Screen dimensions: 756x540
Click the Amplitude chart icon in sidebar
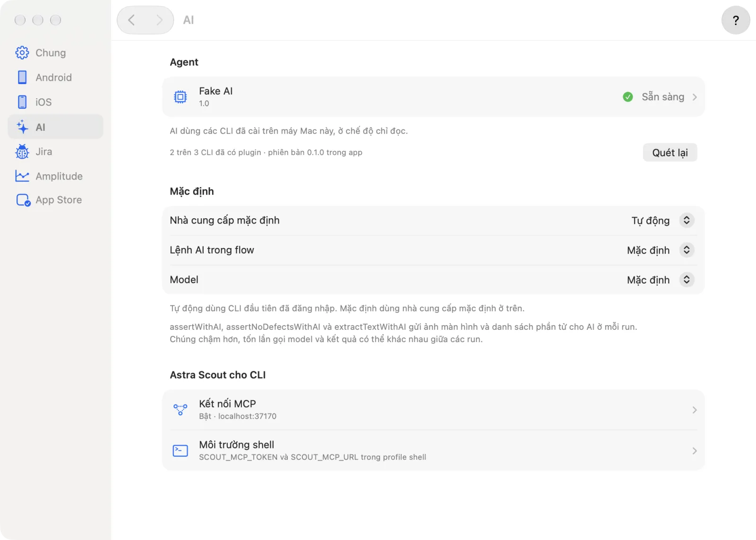22,176
